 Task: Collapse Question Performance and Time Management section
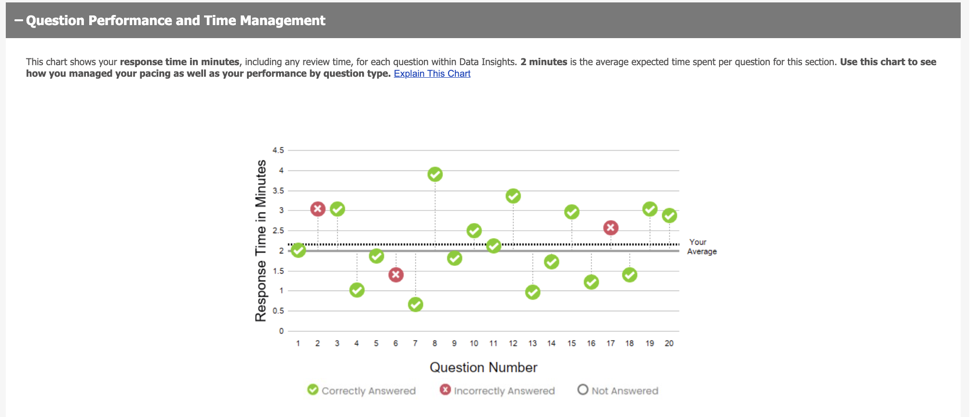click(x=19, y=21)
